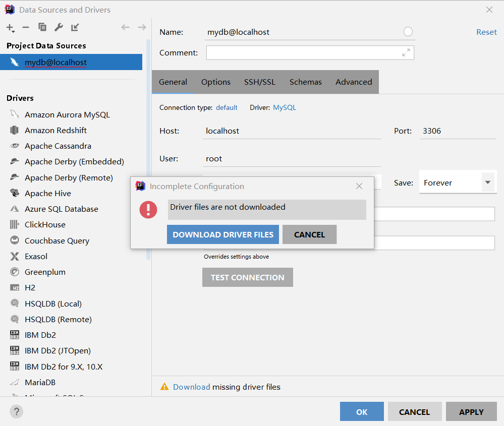This screenshot has height=426, width=504.
Task: Switch to the Advanced tab
Action: click(354, 82)
